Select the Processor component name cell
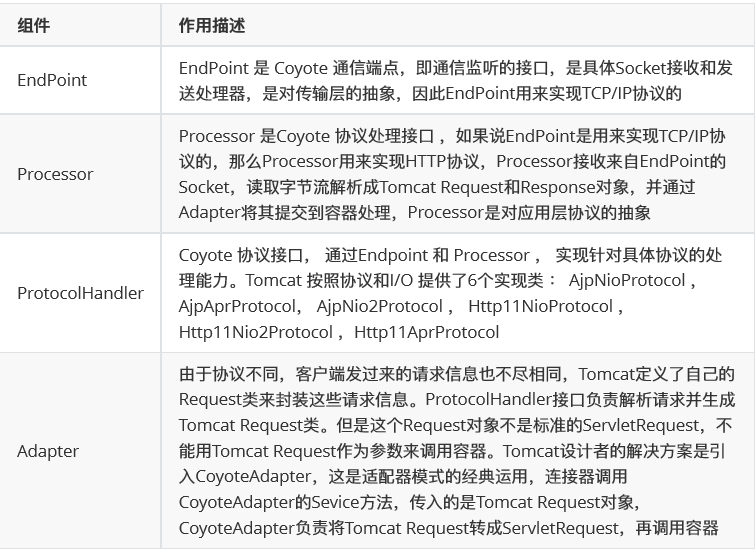The height and width of the screenshot is (549, 756). 55,174
